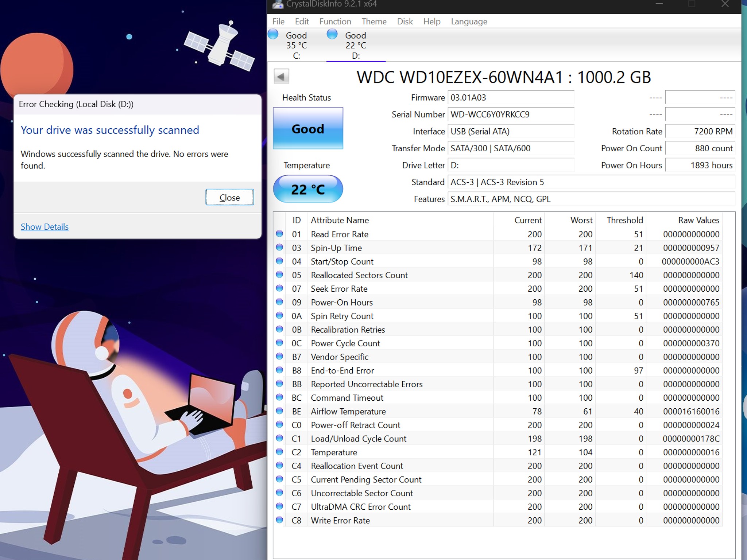Select the Serial Number field

(511, 114)
